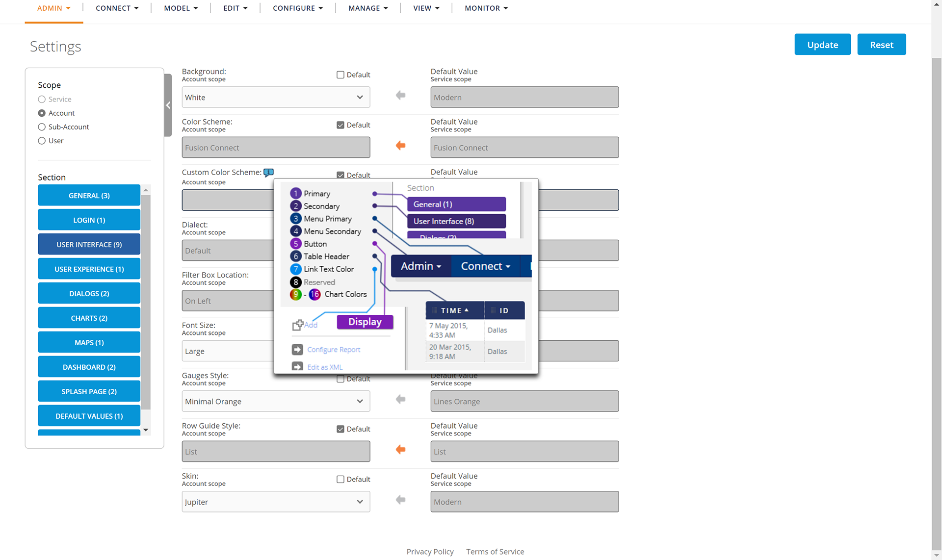This screenshot has width=942, height=560.
Task: Click orange arrow beside Row Guide Style
Action: pos(400,450)
